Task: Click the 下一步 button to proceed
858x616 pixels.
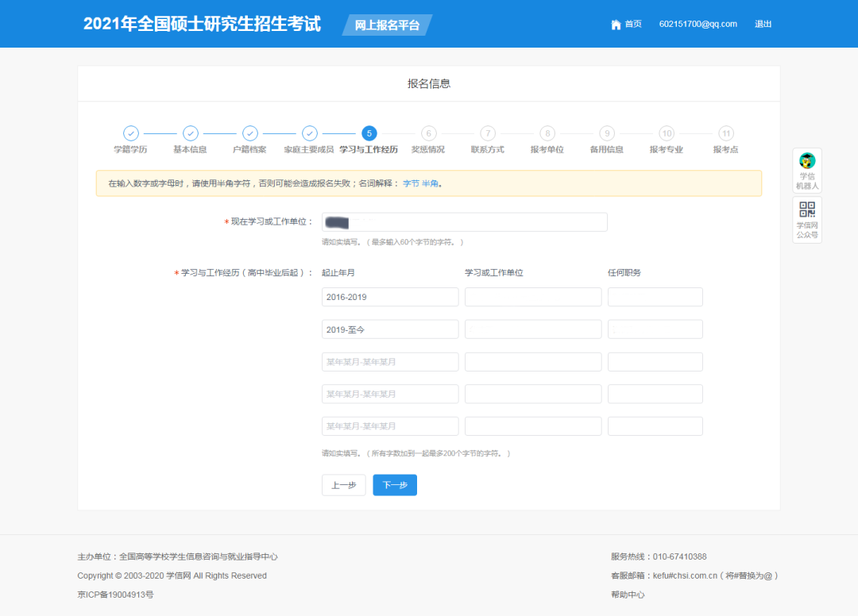Action: point(395,485)
